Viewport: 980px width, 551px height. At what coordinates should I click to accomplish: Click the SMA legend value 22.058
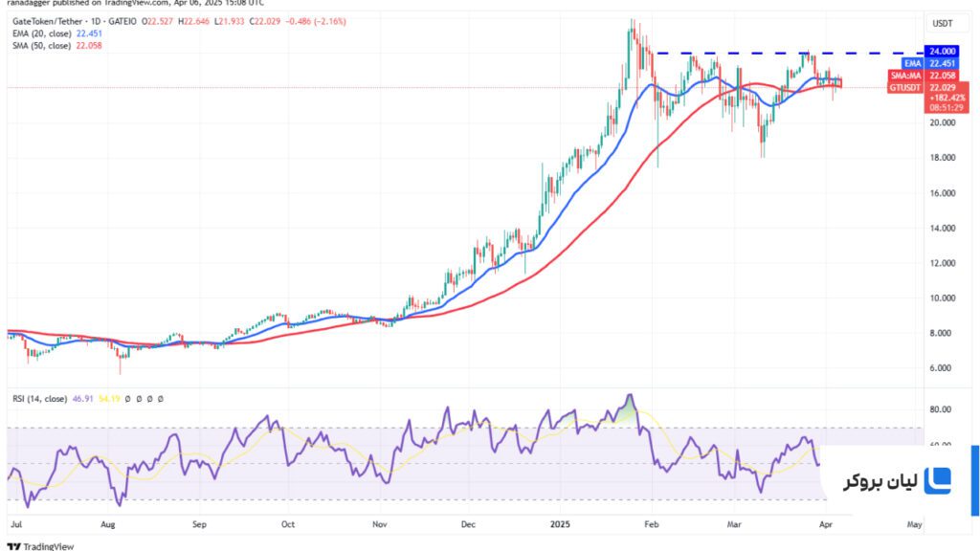[89, 46]
